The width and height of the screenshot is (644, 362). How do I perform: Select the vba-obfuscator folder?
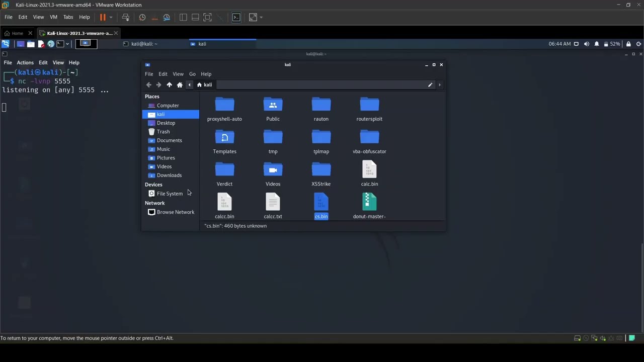tap(369, 142)
